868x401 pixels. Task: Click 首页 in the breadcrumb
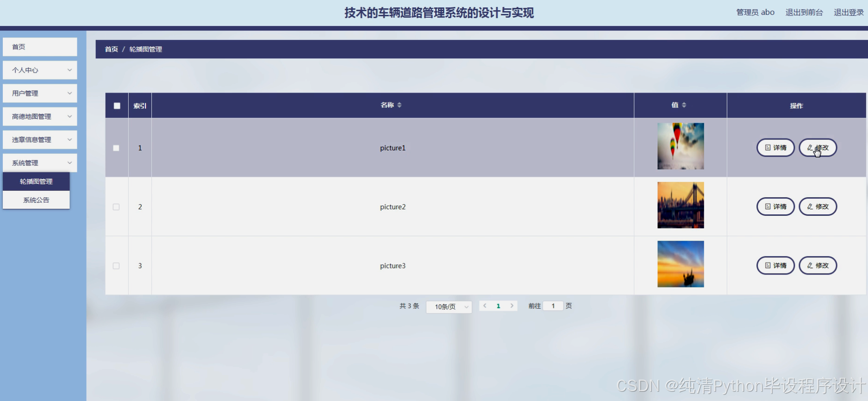[111, 49]
